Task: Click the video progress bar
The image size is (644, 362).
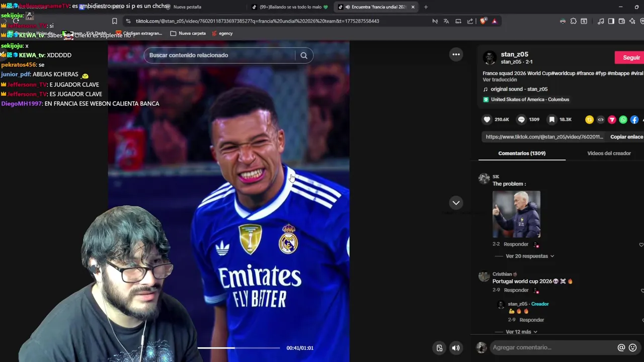Action: pos(238,348)
